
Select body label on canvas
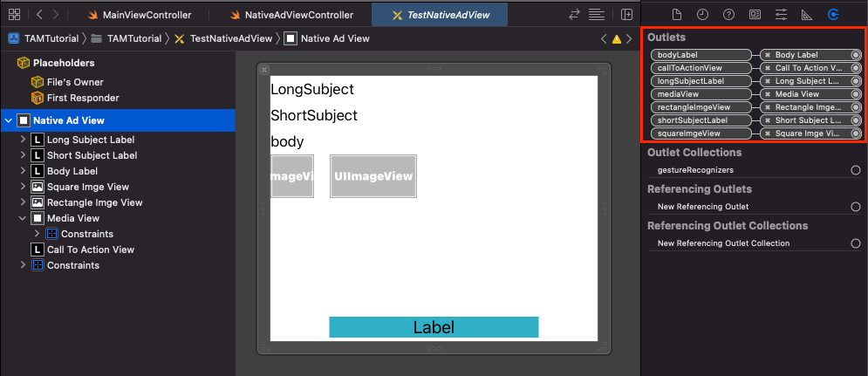287,141
